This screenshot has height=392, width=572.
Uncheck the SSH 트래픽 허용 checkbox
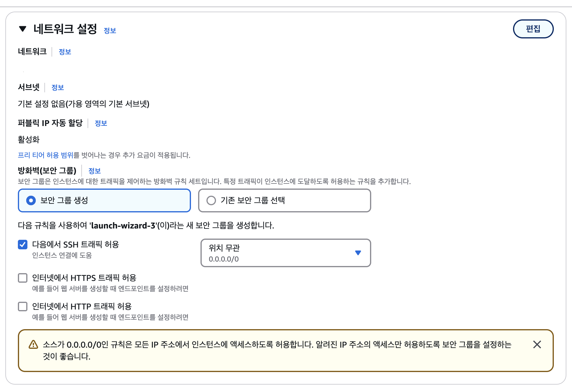tap(23, 245)
